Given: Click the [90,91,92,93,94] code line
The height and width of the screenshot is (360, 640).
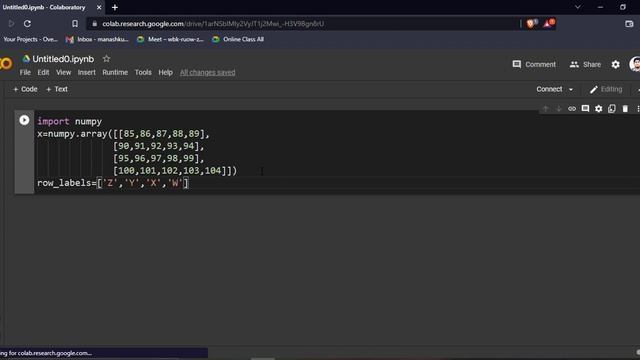Looking at the screenshot, I should 158,146.
